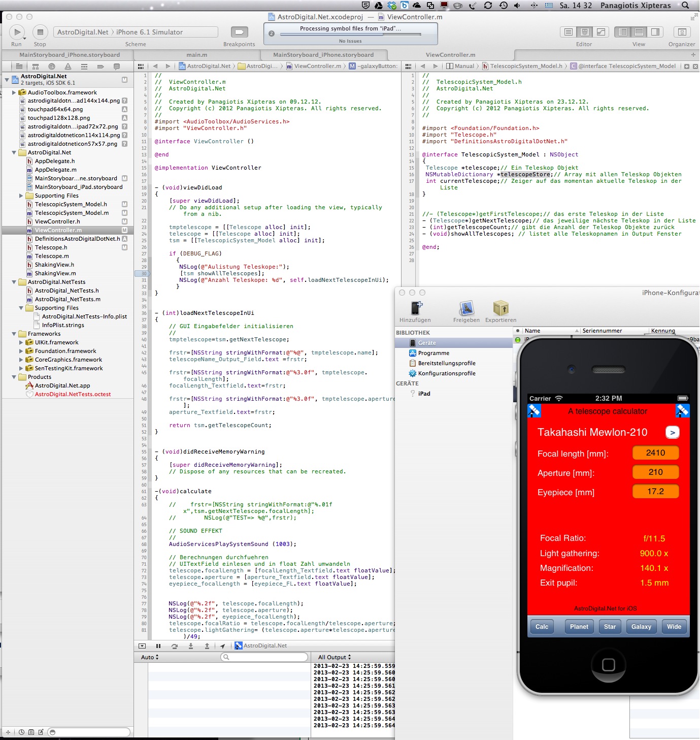700x740 pixels.
Task: Collapse the Frameworks group
Action: tap(14, 334)
